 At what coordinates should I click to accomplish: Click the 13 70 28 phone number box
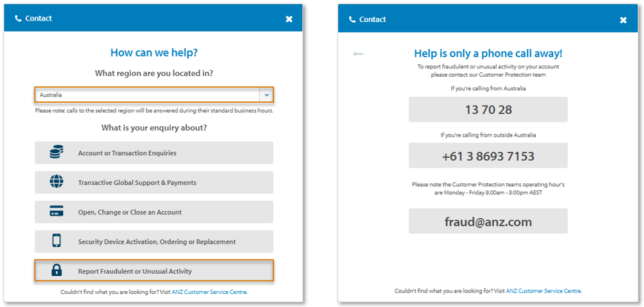[488, 110]
